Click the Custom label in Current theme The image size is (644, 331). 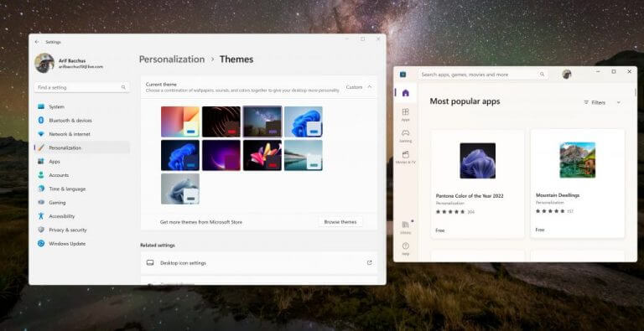point(354,87)
